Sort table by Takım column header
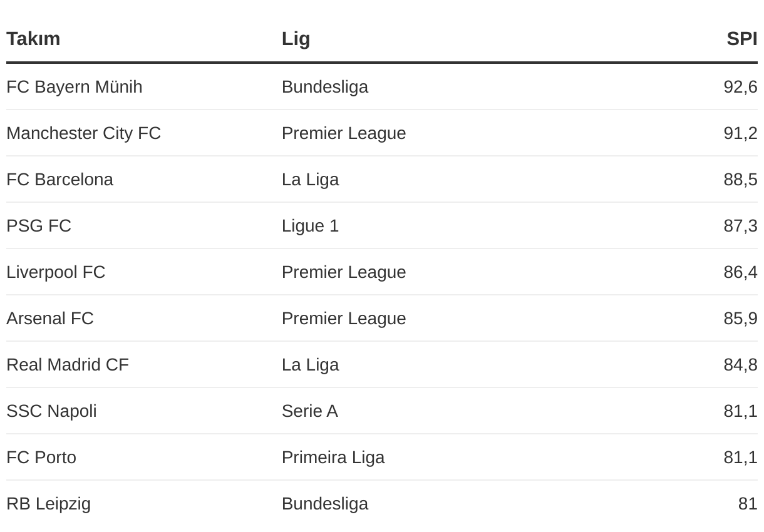764x532 pixels. point(33,39)
